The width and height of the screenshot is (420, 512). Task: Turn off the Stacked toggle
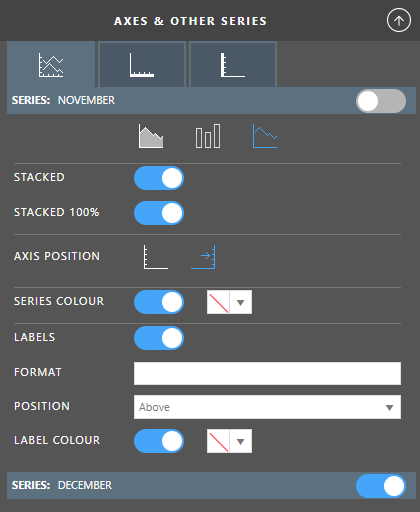tap(159, 178)
